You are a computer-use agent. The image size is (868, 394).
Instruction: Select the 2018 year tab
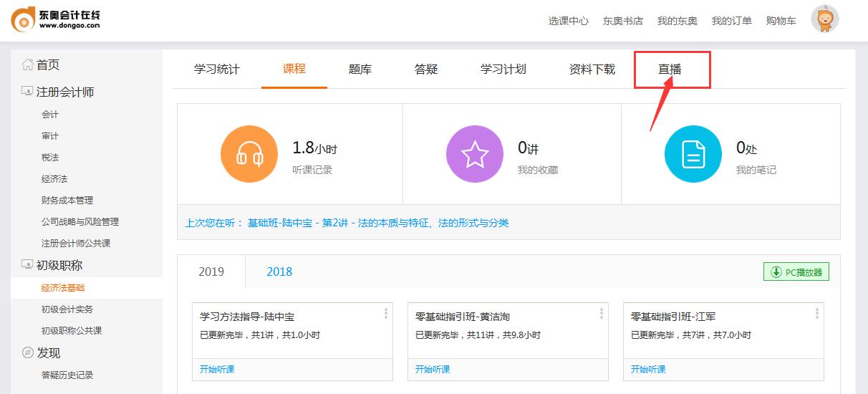click(279, 272)
